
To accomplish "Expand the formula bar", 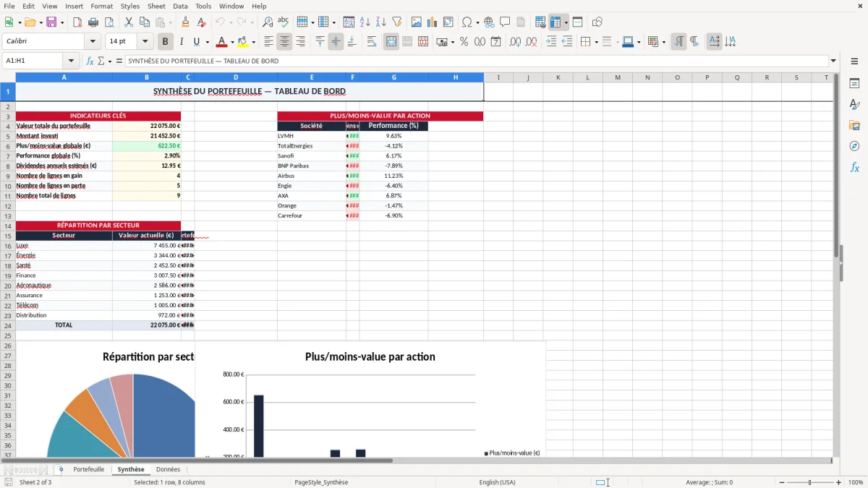I will (833, 61).
